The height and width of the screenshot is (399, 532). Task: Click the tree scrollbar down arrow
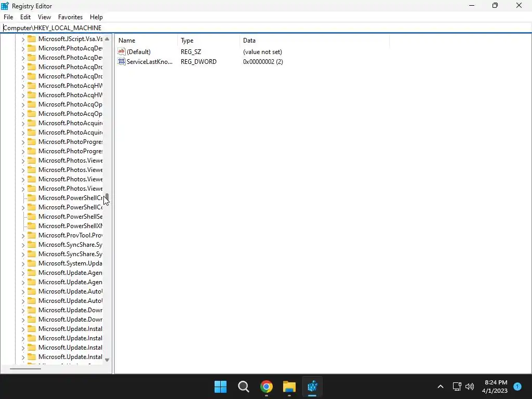tap(107, 360)
